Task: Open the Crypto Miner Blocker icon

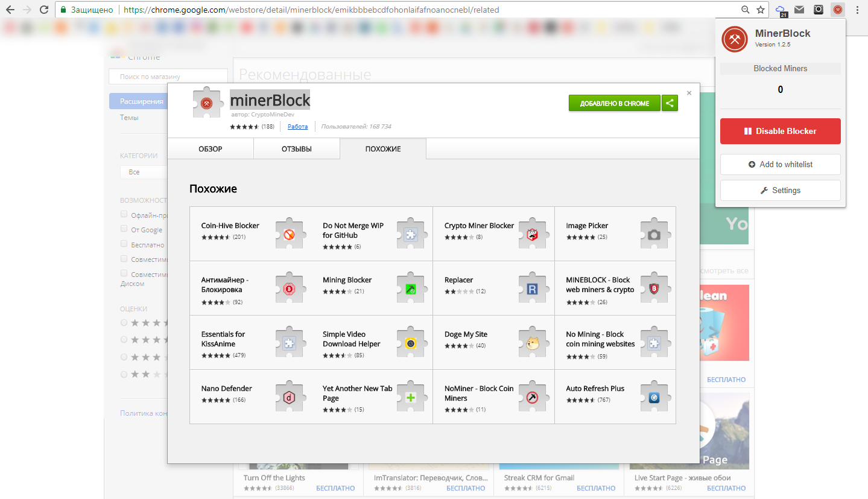Action: (534, 234)
